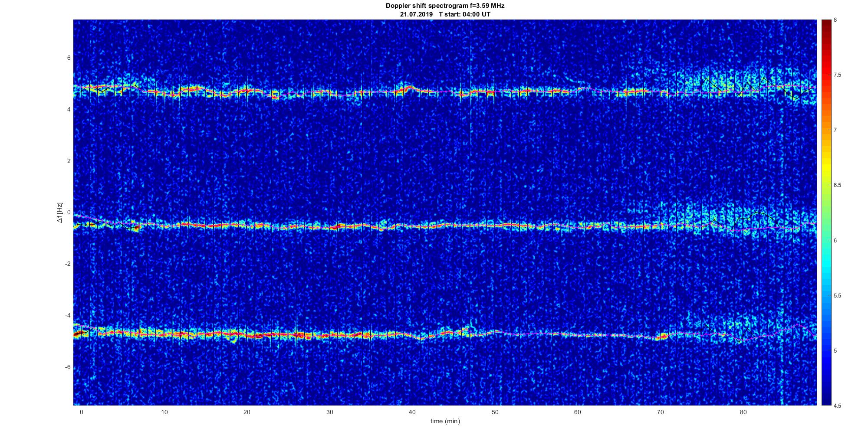Click the lower signal trace at 30 minutes
Image resolution: width=868 pixels, height=435 pixels.
click(329, 335)
